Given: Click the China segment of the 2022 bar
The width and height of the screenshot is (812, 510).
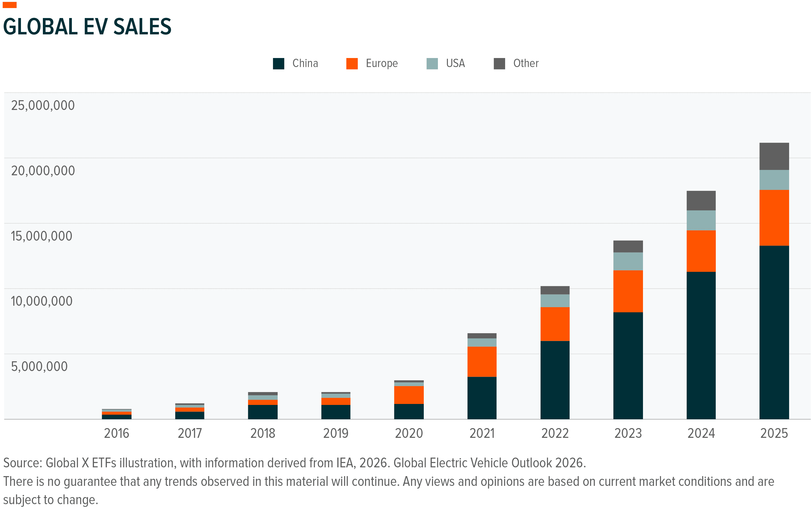Looking at the screenshot, I should (x=555, y=380).
